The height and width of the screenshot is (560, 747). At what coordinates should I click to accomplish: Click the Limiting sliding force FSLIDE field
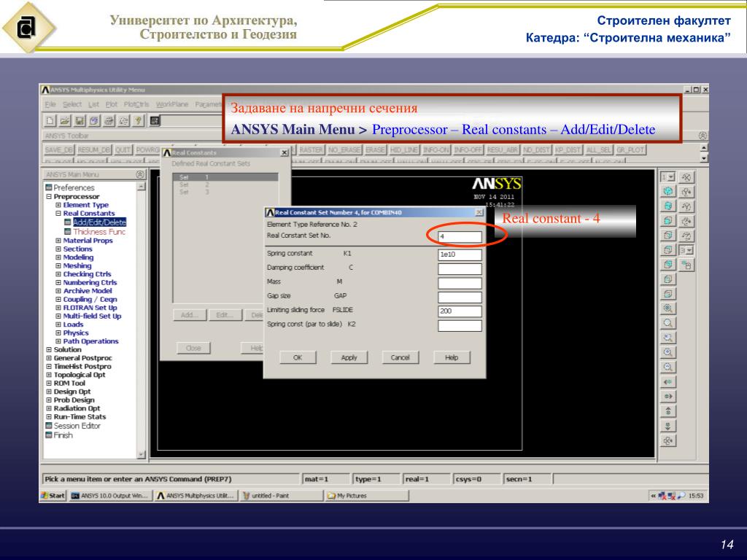[460, 311]
